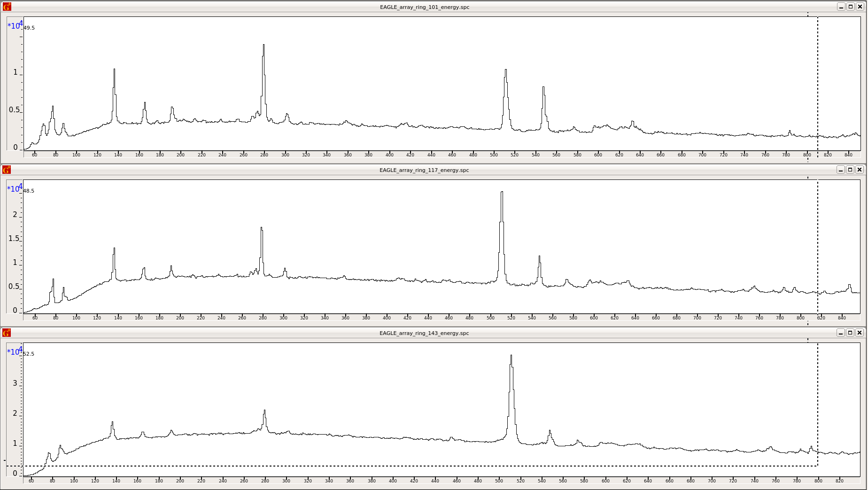Maximize the EAGLE_array_ring_143 window

tap(850, 333)
